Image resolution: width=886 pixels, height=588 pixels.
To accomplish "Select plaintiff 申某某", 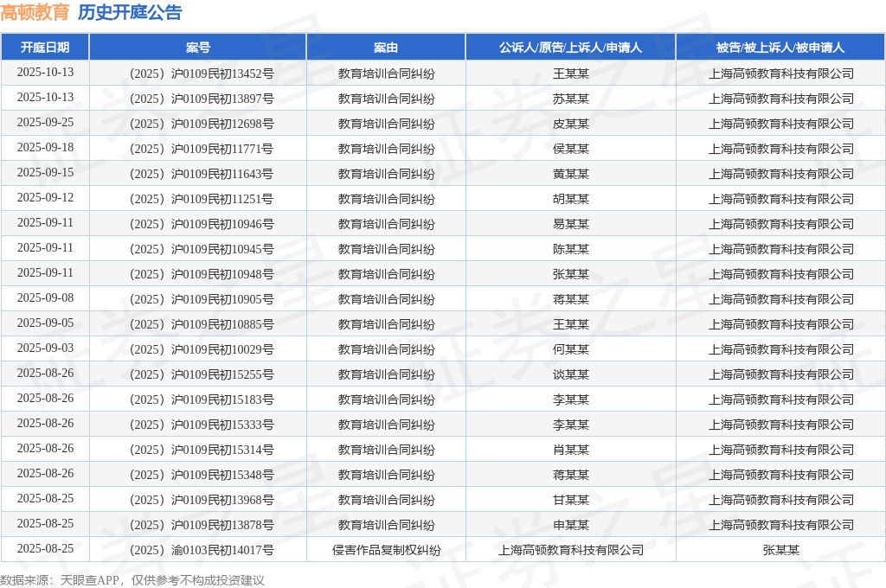I will [571, 525].
